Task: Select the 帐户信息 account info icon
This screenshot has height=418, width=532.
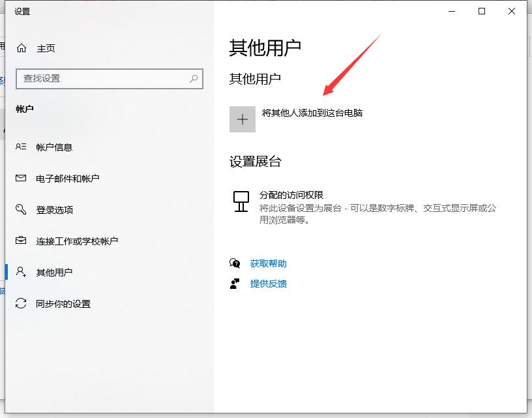Action: 20,147
